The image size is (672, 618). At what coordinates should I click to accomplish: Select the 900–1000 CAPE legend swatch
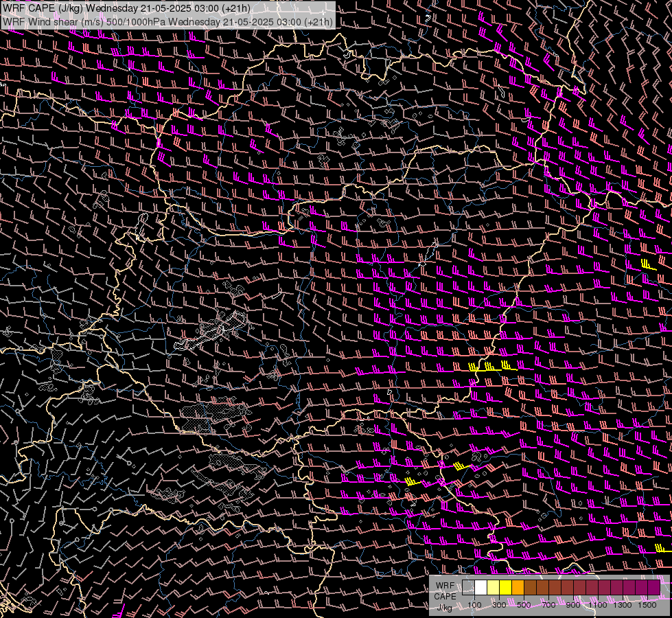click(x=580, y=588)
